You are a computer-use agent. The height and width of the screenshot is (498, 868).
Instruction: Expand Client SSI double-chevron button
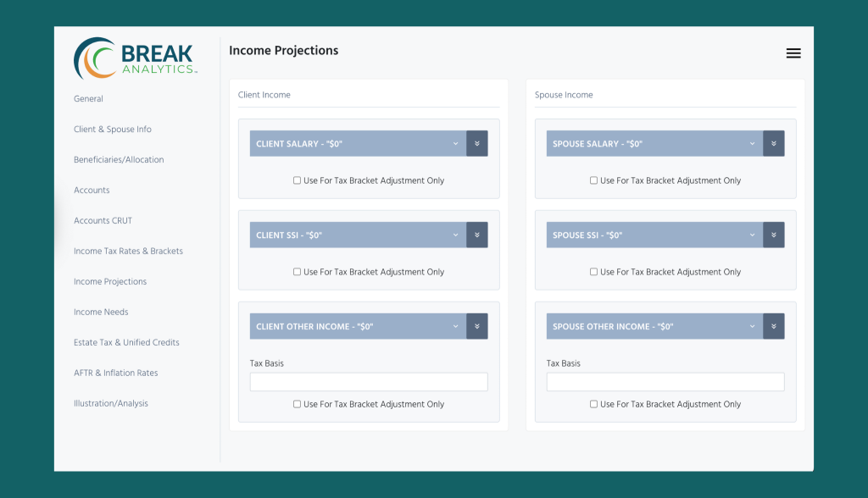coord(476,235)
